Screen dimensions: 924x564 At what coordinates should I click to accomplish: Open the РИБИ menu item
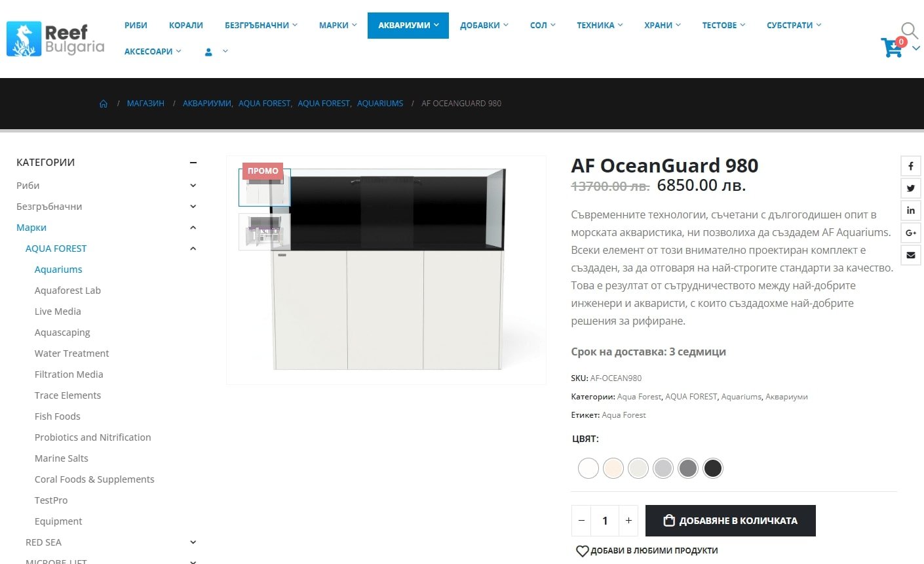click(136, 26)
